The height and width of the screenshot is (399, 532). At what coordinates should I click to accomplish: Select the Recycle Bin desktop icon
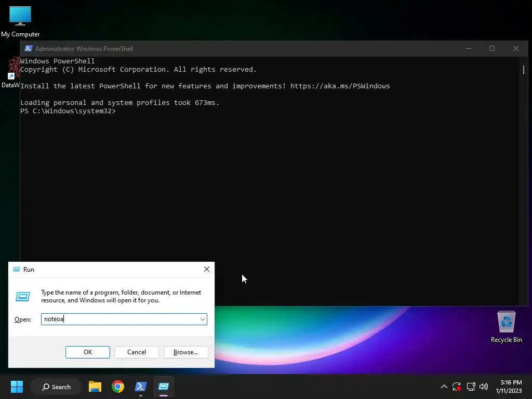[506, 327]
